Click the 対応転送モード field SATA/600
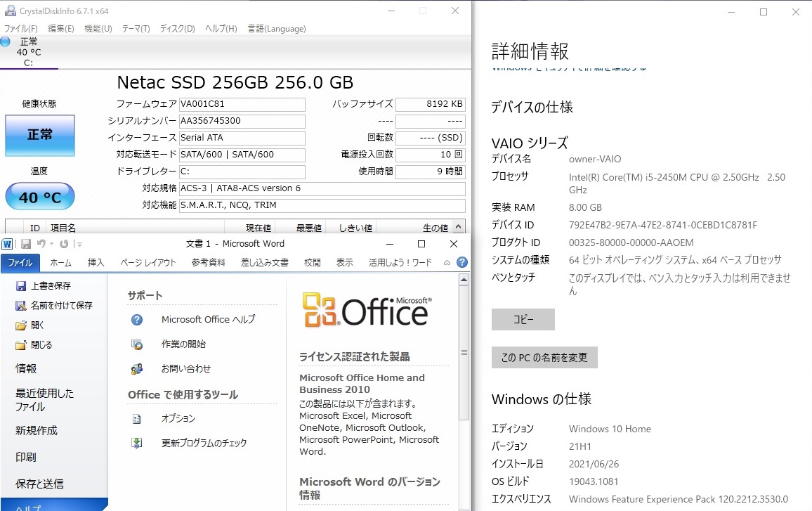Image resolution: width=812 pixels, height=511 pixels. (242, 155)
